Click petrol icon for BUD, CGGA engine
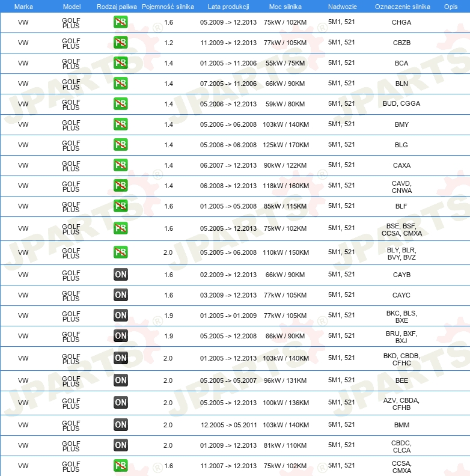 tap(121, 103)
